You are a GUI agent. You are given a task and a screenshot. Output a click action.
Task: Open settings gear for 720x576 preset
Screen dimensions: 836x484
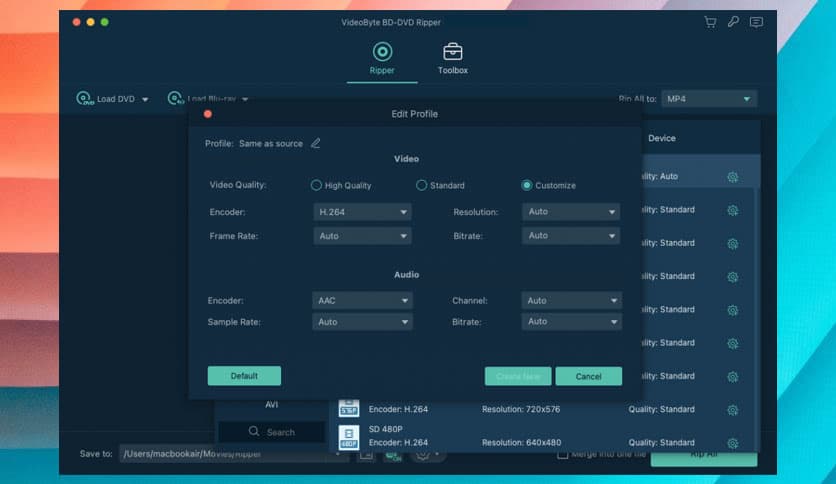pyautogui.click(x=733, y=410)
